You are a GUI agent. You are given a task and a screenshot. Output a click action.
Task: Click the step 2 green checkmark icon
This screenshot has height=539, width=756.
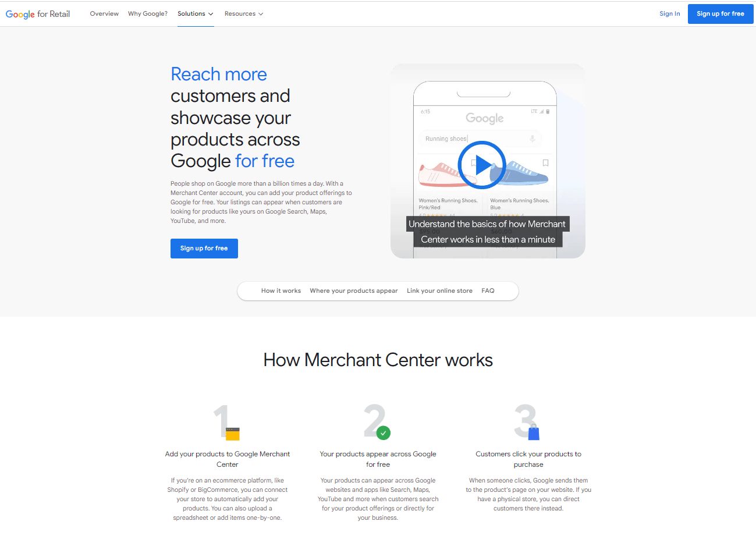pyautogui.click(x=384, y=433)
